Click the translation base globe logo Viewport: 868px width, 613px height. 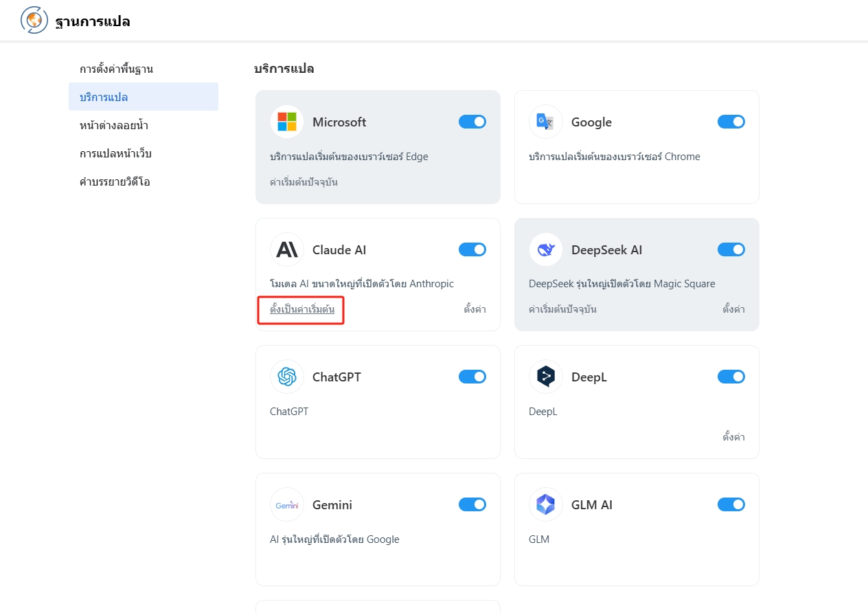pyautogui.click(x=35, y=21)
